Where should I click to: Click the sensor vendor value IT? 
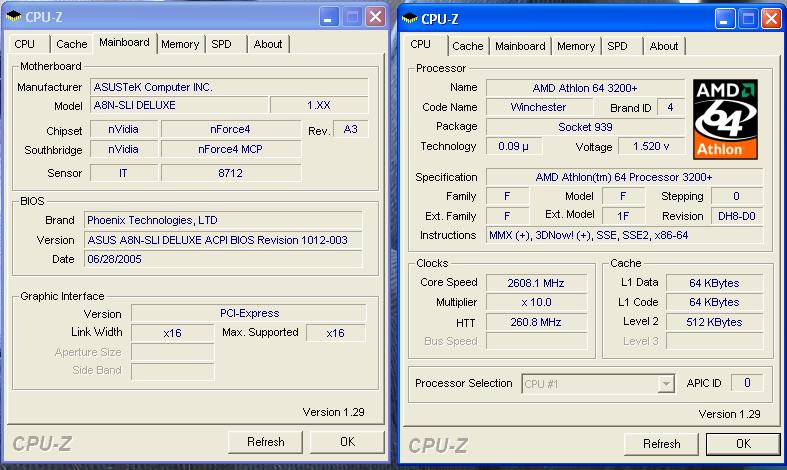coord(123,173)
